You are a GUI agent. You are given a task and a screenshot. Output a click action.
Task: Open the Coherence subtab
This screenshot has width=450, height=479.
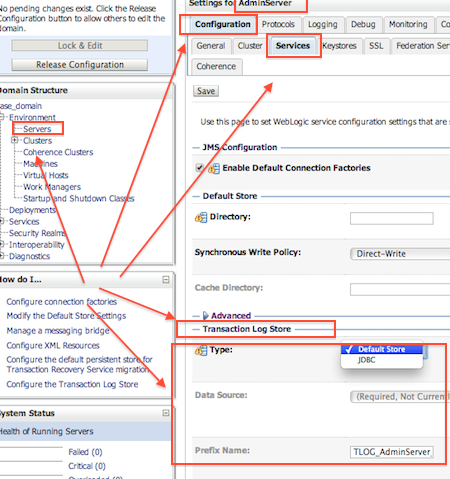(216, 66)
